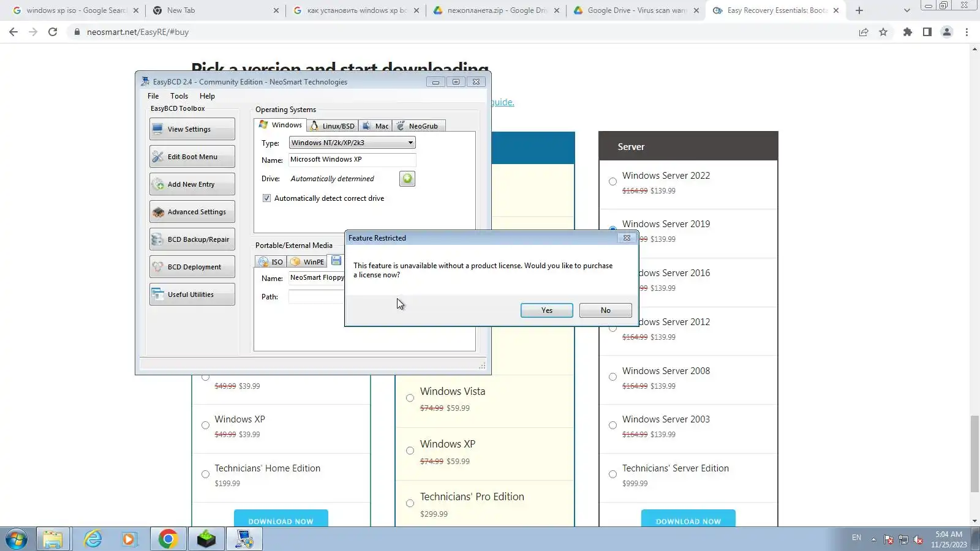Select the Windows Server 2003 radio button
This screenshot has height=551, width=980.
pos(612,425)
